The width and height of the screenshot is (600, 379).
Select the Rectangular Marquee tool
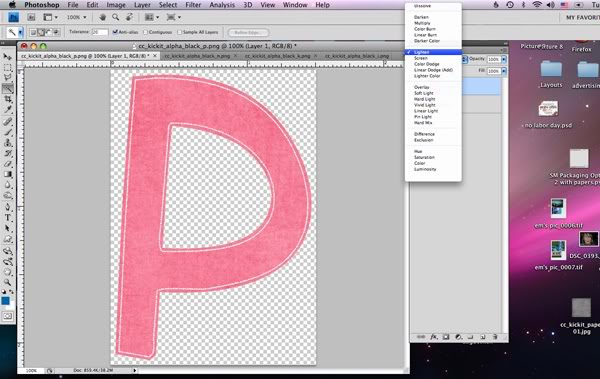click(7, 67)
